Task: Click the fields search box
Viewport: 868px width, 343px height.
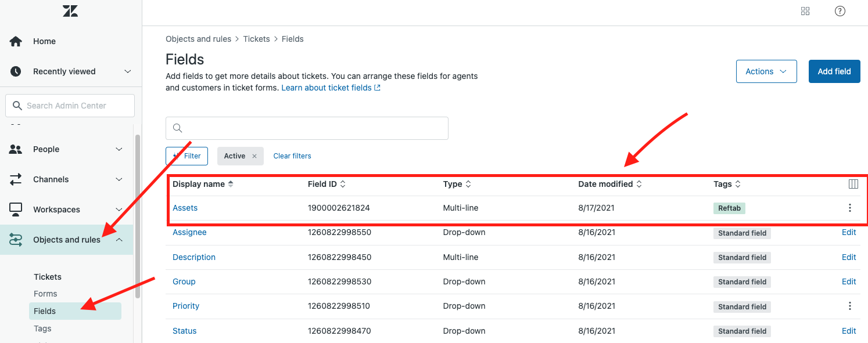Action: pyautogui.click(x=307, y=128)
